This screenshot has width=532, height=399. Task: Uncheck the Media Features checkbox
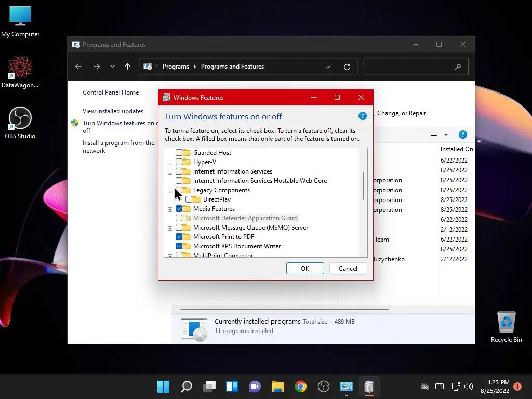[179, 209]
